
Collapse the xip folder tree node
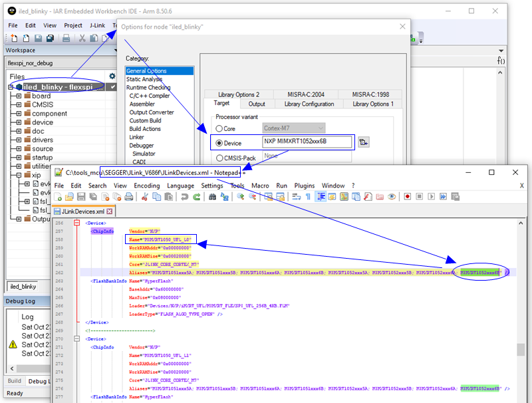18,175
